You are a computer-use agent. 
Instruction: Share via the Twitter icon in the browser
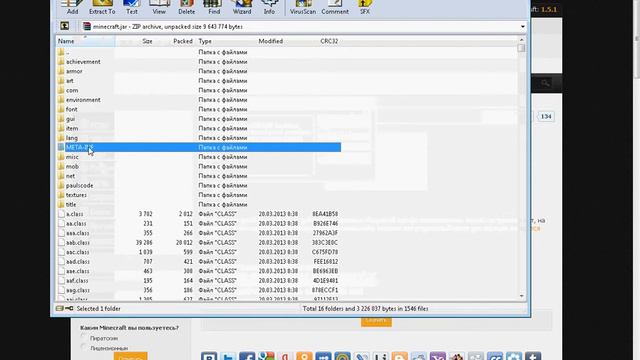tap(228, 356)
